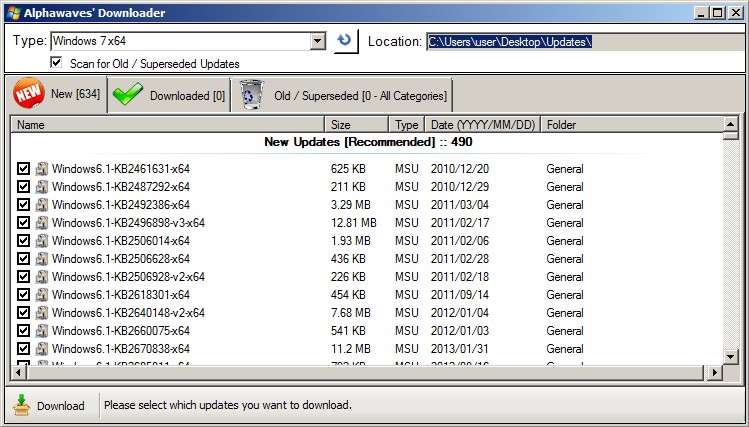Uncheck Windows6.1-KB2670838-x64 update

click(23, 349)
